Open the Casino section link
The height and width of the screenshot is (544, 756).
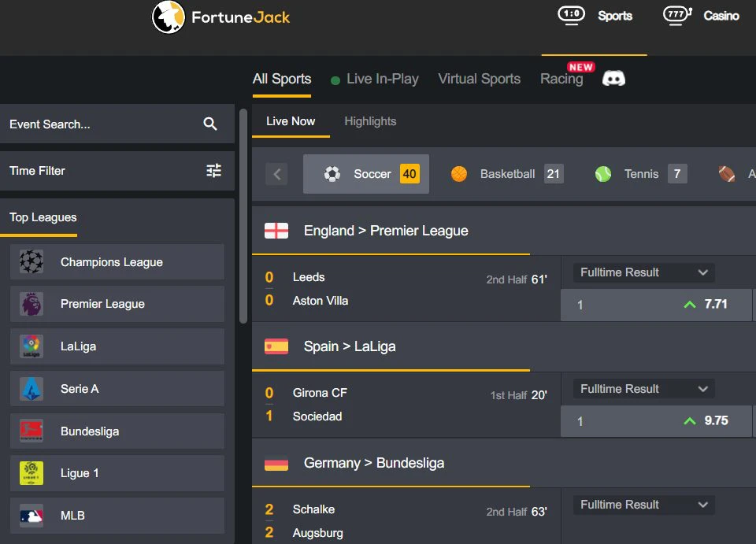[721, 16]
